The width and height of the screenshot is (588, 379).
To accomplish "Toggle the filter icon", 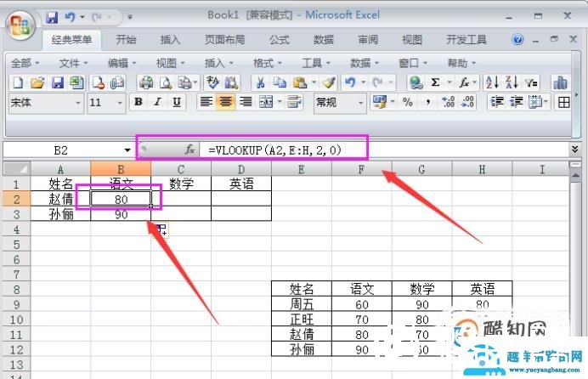I will pyautogui.click(x=530, y=82).
